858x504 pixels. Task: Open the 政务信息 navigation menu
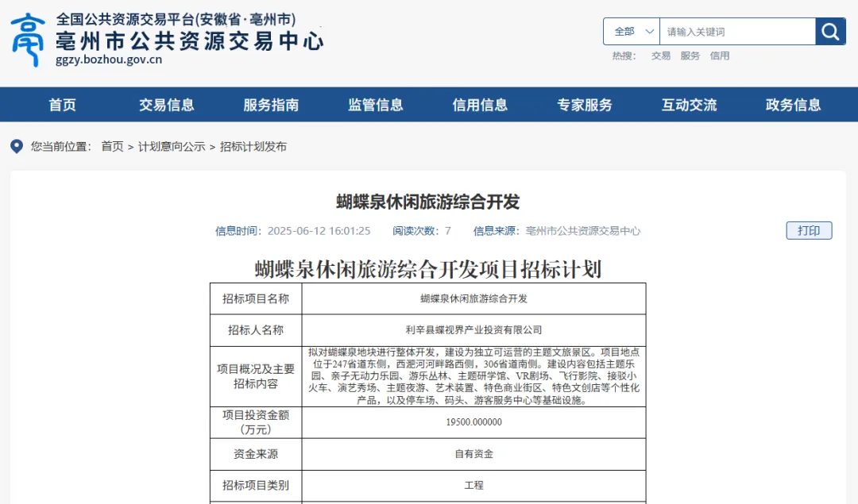(794, 105)
